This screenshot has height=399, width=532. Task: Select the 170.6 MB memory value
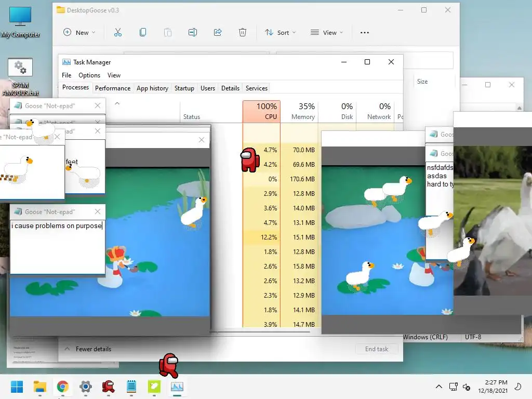pyautogui.click(x=302, y=179)
